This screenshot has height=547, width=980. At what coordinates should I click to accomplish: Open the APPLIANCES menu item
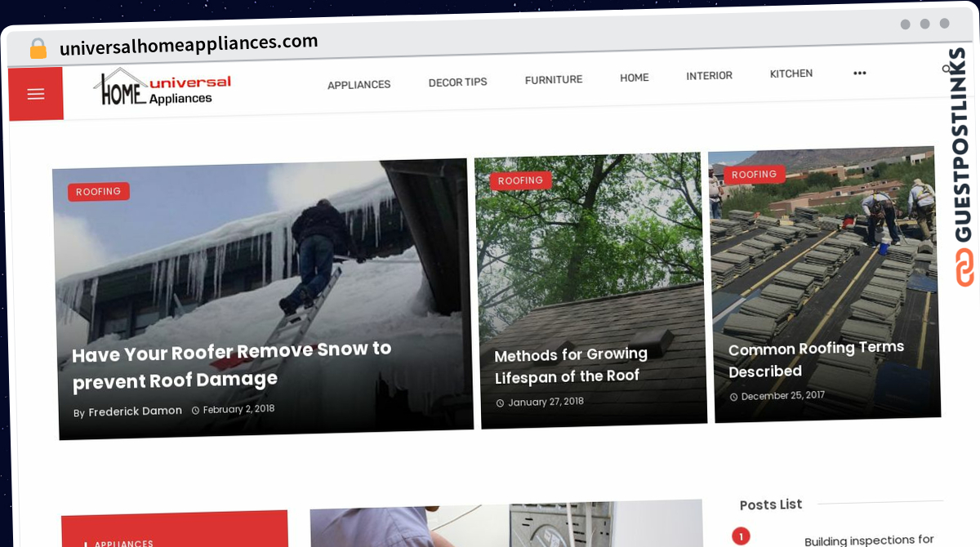[359, 84]
